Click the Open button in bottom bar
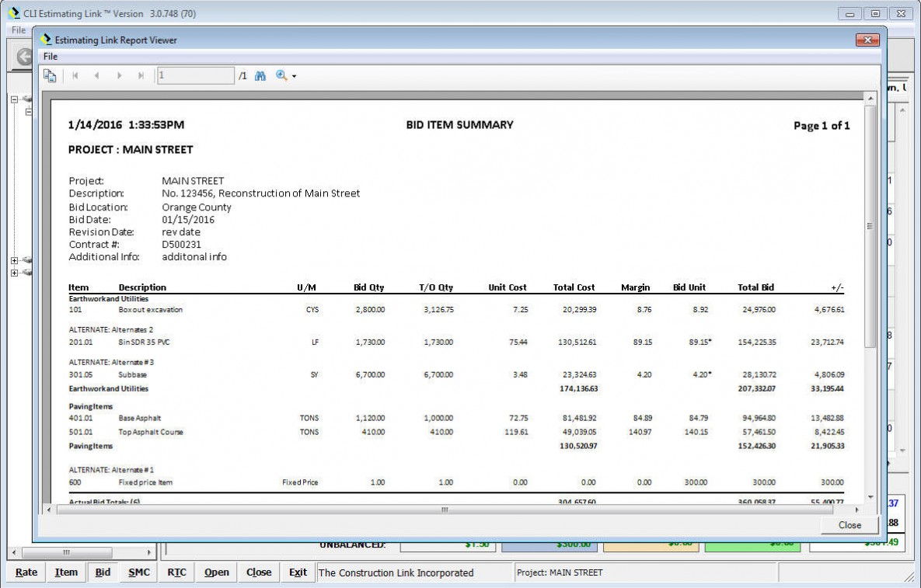The height and width of the screenshot is (588, 921). [x=217, y=572]
